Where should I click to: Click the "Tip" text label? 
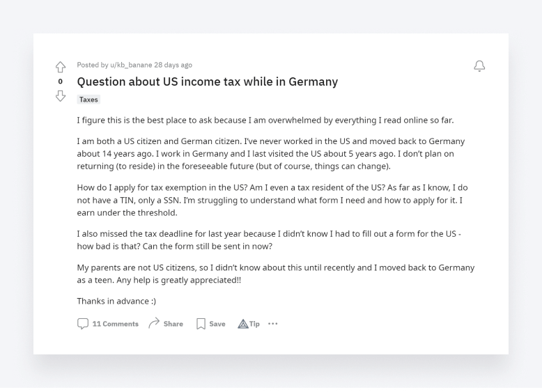point(255,324)
